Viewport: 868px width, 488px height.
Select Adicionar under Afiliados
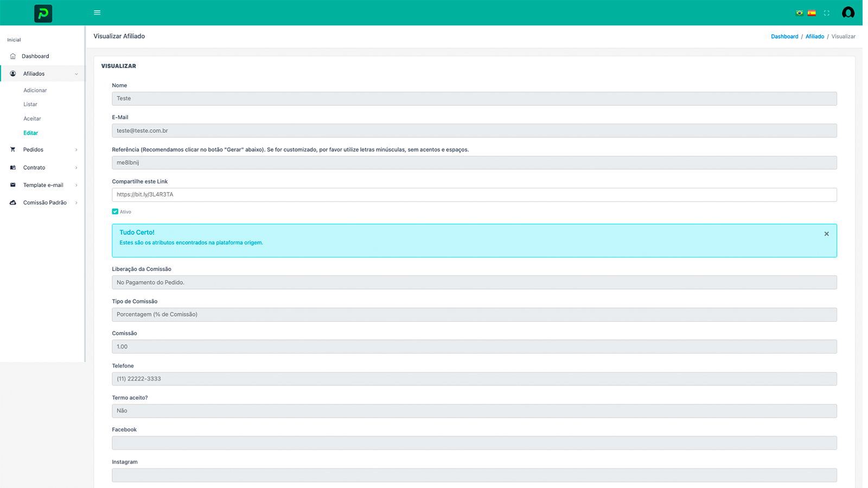(35, 91)
